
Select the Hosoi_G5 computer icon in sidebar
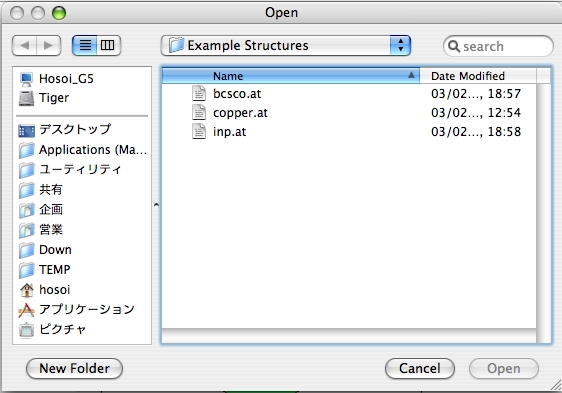click(26, 79)
